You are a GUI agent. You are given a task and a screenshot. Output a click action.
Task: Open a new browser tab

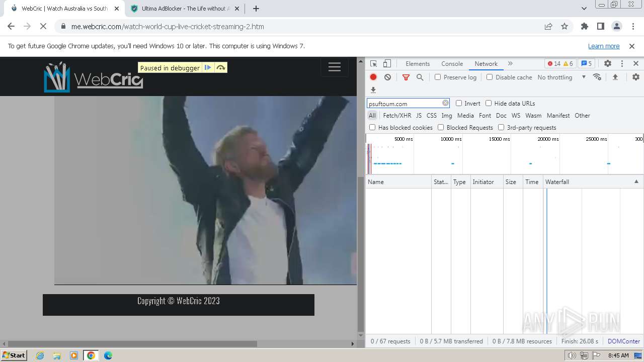256,9
